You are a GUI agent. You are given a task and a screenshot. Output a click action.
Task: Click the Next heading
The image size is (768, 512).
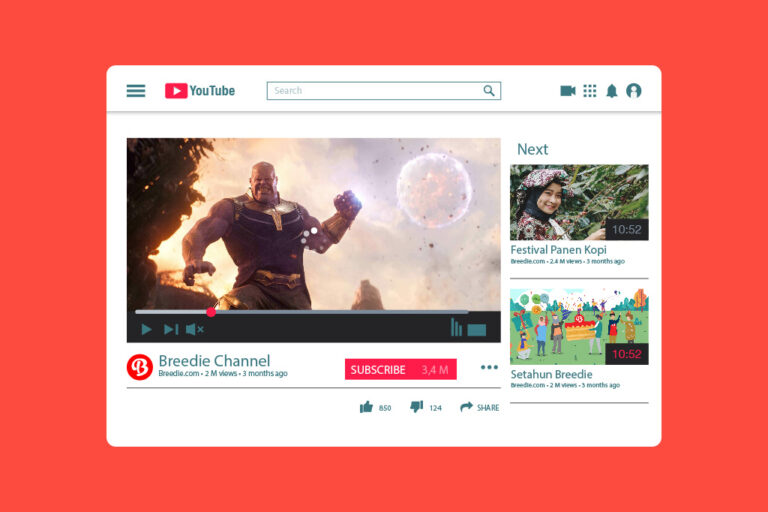[532, 149]
